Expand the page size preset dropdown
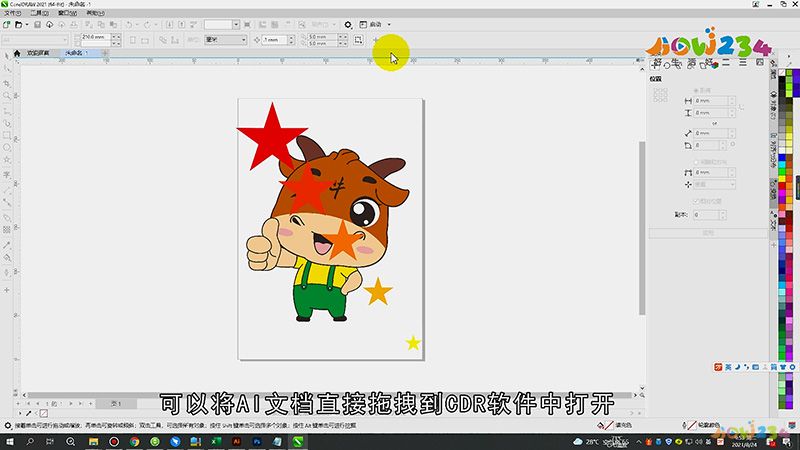 (x=65, y=40)
